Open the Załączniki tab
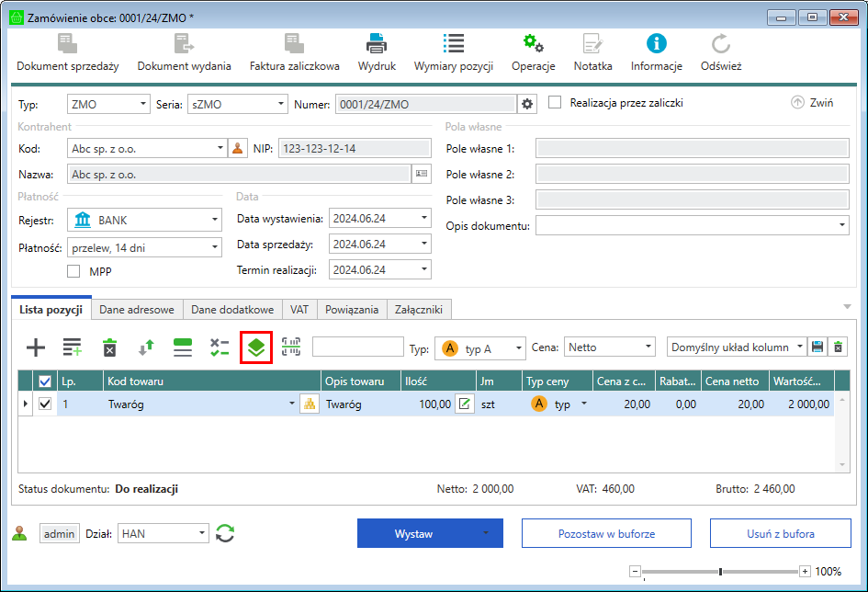This screenshot has height=592, width=868. point(420,310)
